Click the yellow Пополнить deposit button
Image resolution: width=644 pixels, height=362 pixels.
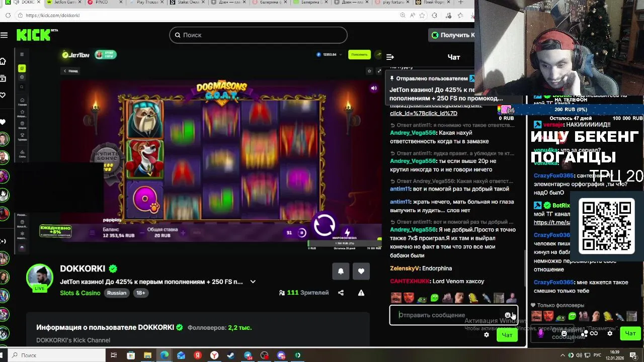359,54
